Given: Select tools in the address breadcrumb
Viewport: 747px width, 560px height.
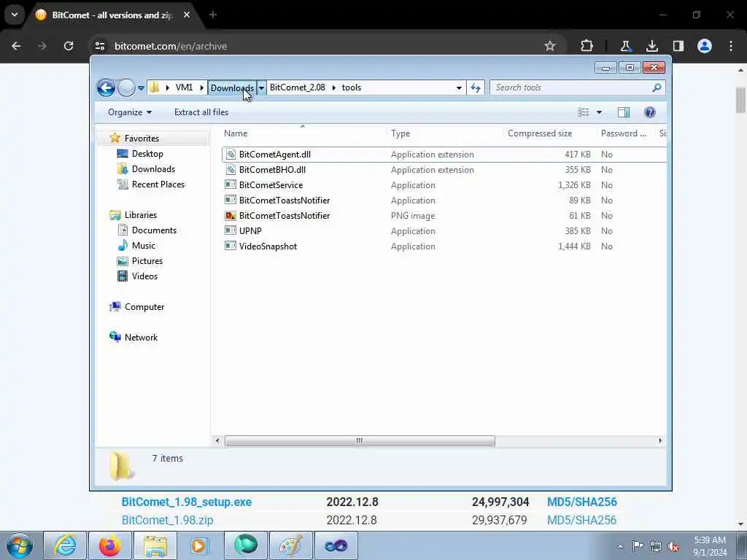Looking at the screenshot, I should tap(352, 87).
